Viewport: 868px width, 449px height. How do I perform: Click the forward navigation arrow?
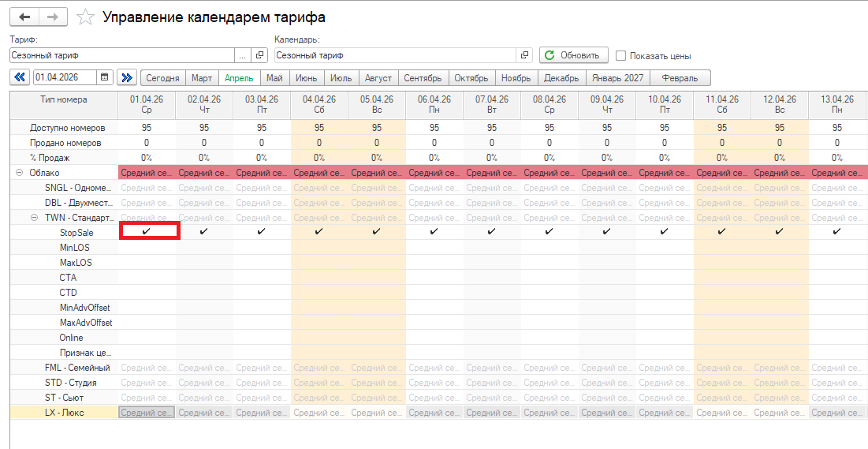click(53, 17)
